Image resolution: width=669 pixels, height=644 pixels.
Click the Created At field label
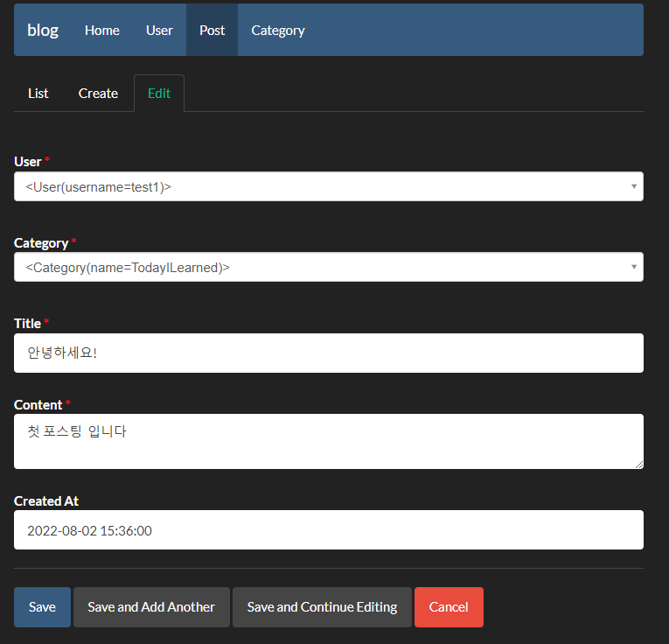(46, 501)
